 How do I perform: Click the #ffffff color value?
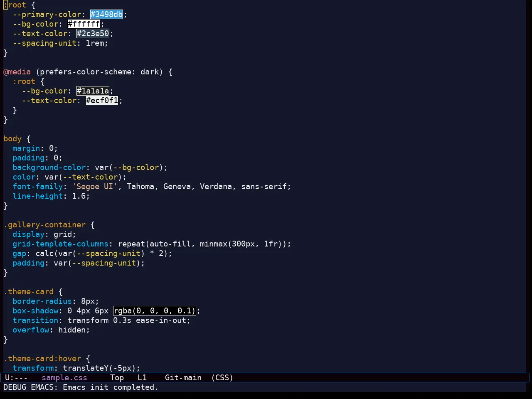point(84,24)
